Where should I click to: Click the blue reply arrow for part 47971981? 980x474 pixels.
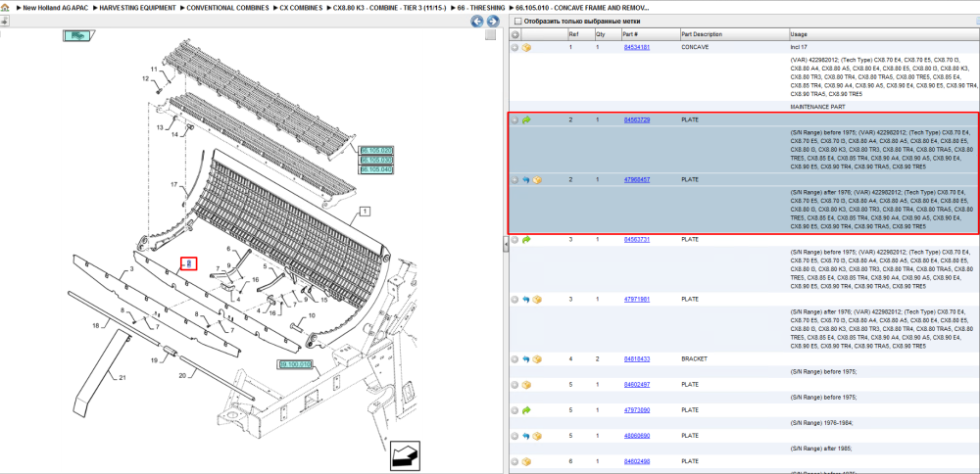click(x=526, y=300)
